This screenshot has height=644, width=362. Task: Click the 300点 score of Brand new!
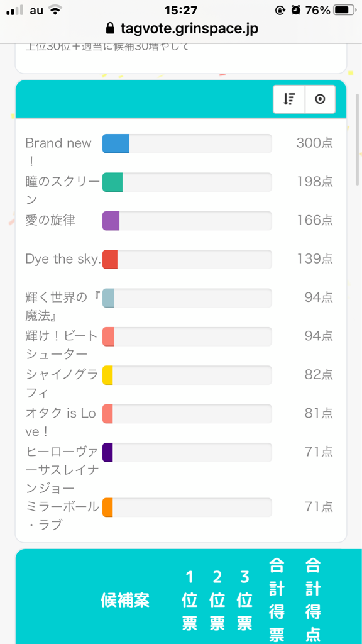[314, 143]
